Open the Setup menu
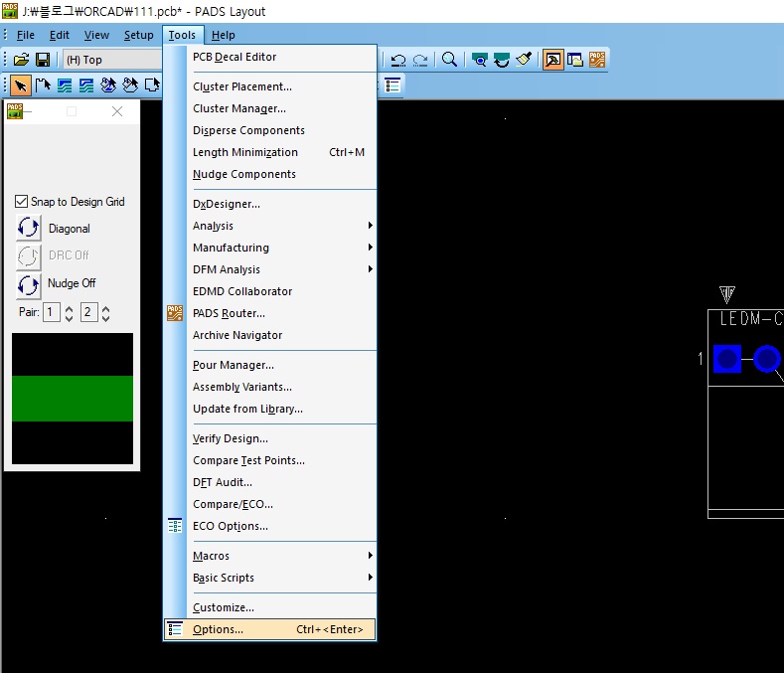The width and height of the screenshot is (784, 673). 138,35
